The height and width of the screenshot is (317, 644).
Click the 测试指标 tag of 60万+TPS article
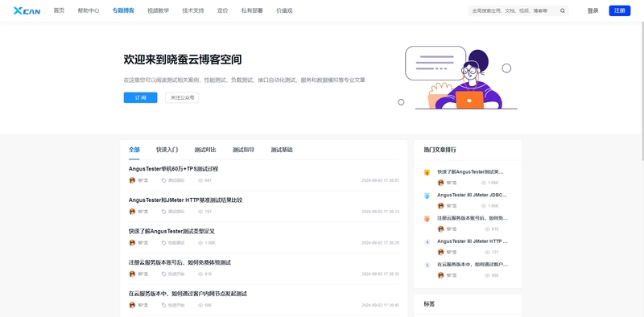tap(176, 180)
